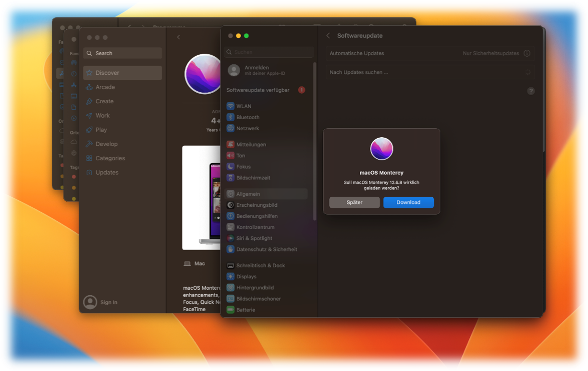This screenshot has height=371, width=588.
Task: Click the Bedienungshilfen icon in Settings sidebar
Action: (x=231, y=216)
